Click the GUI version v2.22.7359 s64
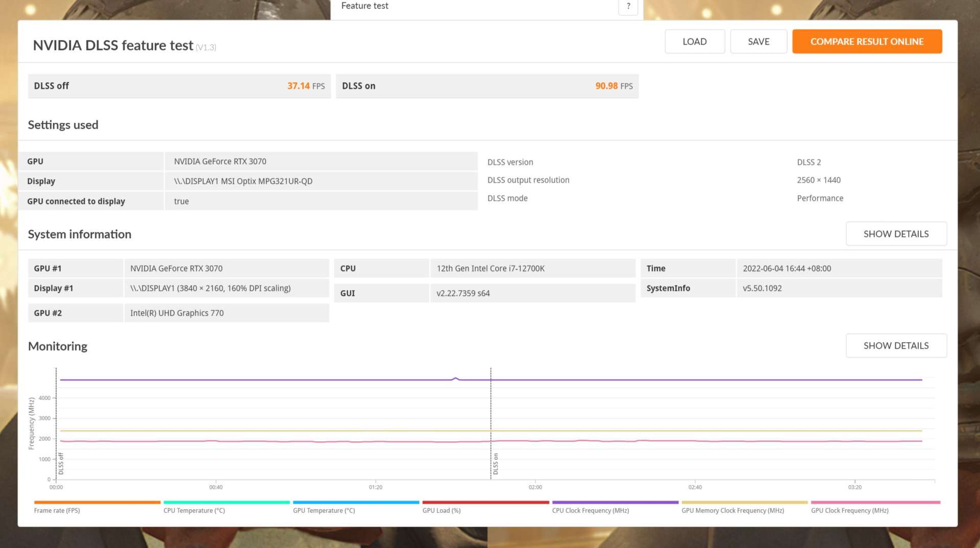The height and width of the screenshot is (548, 980). point(463,293)
